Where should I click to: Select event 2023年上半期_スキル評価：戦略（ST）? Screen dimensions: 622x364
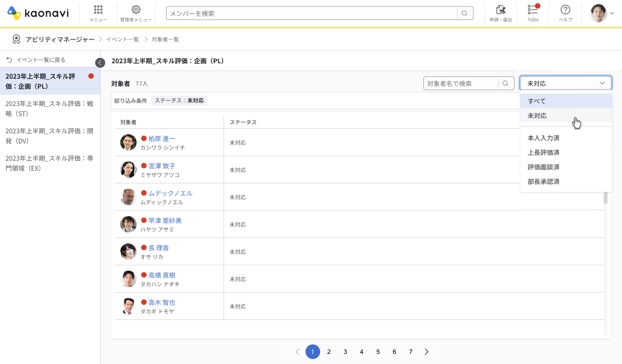point(50,108)
